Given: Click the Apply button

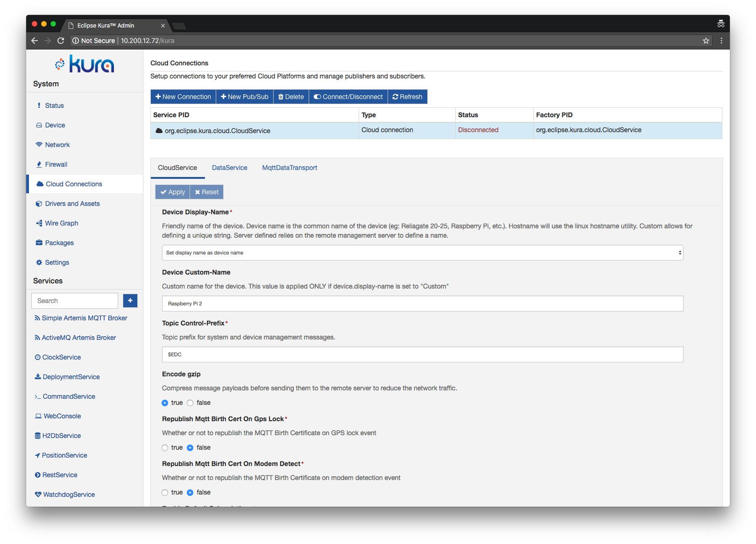Looking at the screenshot, I should point(173,192).
